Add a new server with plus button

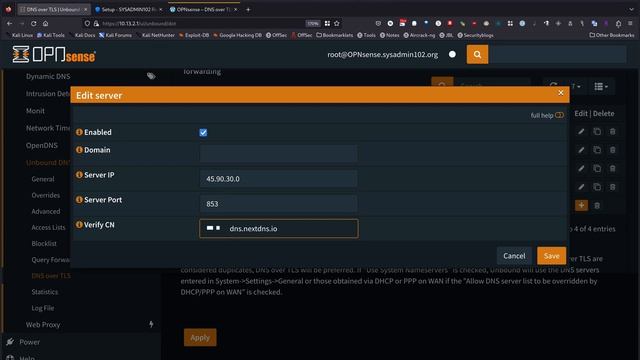pyautogui.click(x=581, y=205)
